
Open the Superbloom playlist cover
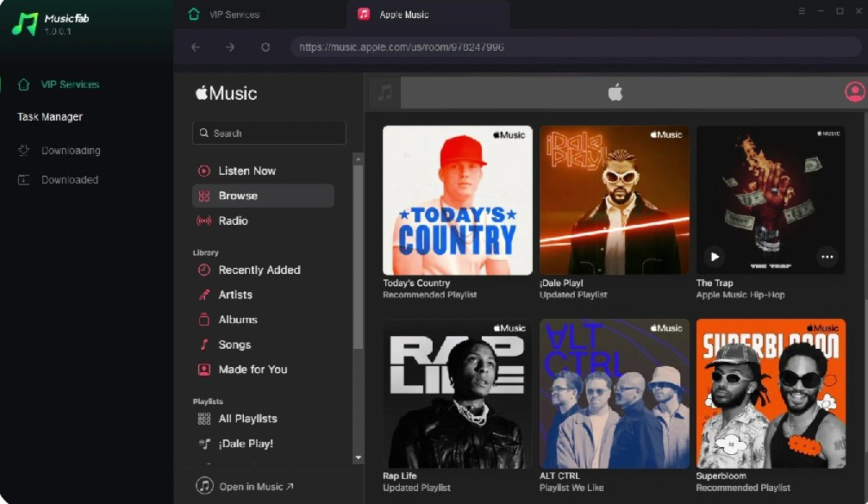tap(771, 394)
